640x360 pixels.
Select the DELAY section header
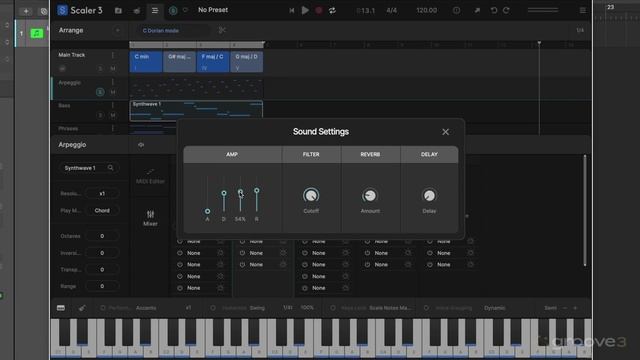tap(429, 154)
